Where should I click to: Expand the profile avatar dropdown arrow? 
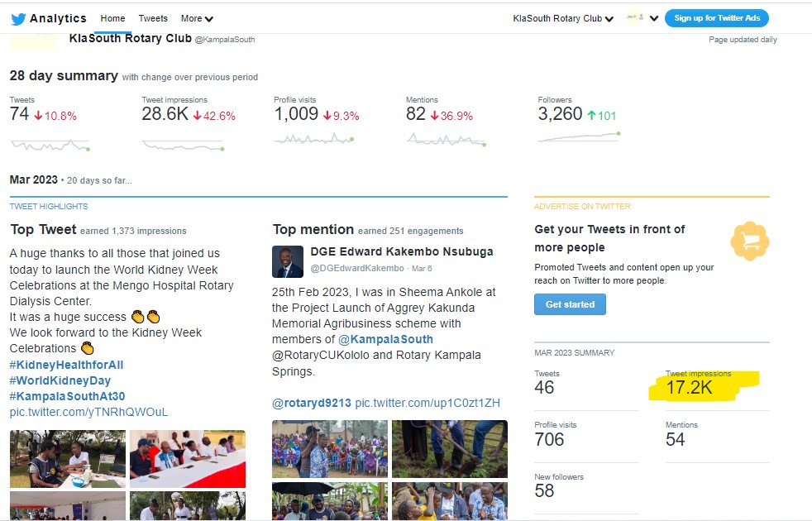pos(654,19)
